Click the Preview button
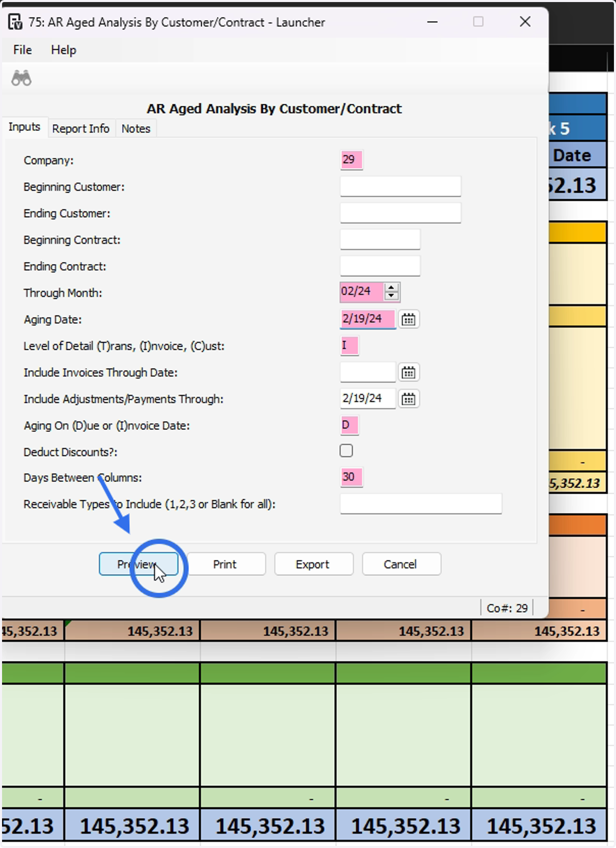The image size is (616, 848). [139, 564]
